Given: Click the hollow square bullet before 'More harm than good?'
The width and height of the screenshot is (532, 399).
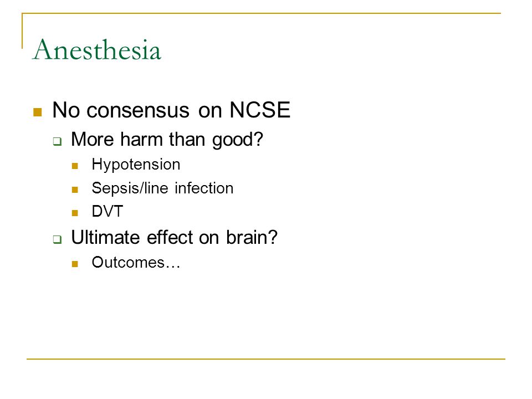Looking at the screenshot, I should (x=57, y=141).
